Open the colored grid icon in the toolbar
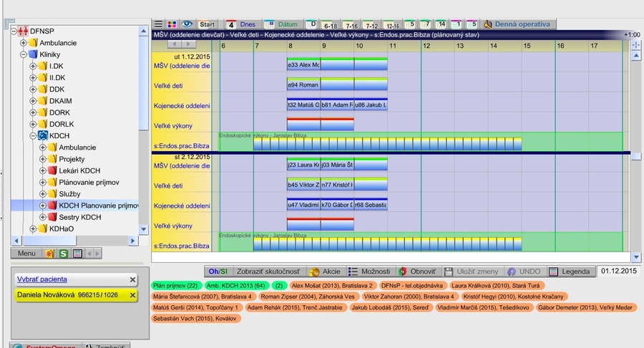The image size is (644, 348). click(x=172, y=24)
